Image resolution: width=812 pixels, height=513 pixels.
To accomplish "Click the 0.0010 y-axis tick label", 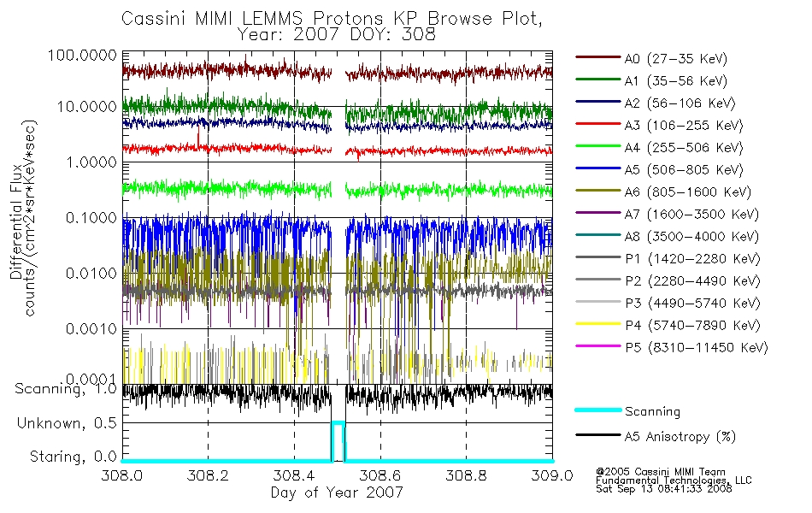I will tap(91, 328).
